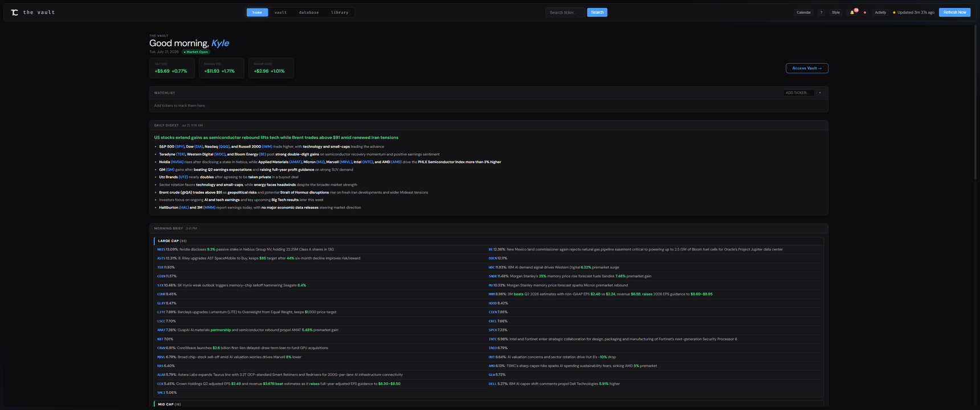Click the CRWV ticker in Large Cap
Viewport: 980px width, 410px height.
161,348
